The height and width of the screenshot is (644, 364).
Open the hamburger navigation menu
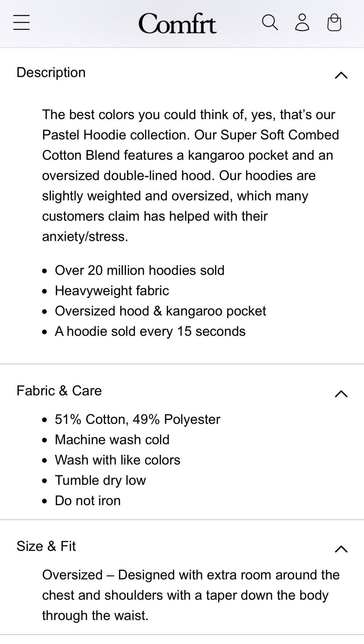point(21,22)
